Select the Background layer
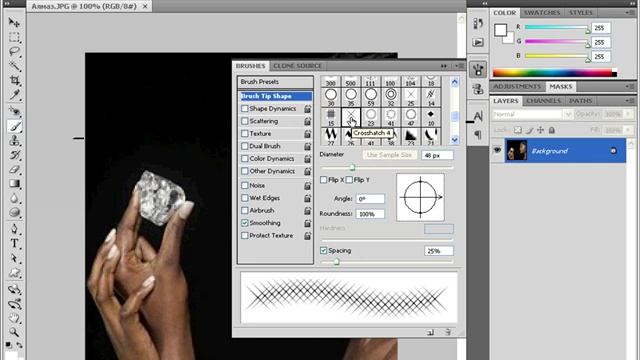 click(565, 151)
